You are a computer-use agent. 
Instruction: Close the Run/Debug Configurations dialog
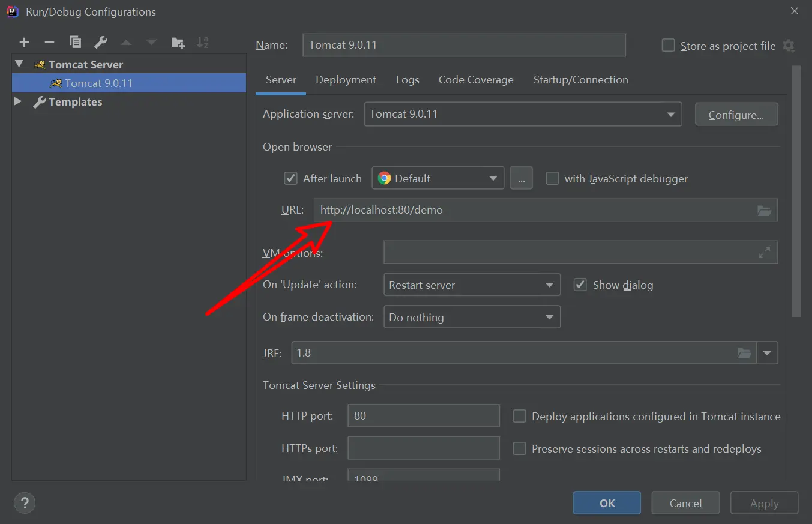(x=795, y=11)
